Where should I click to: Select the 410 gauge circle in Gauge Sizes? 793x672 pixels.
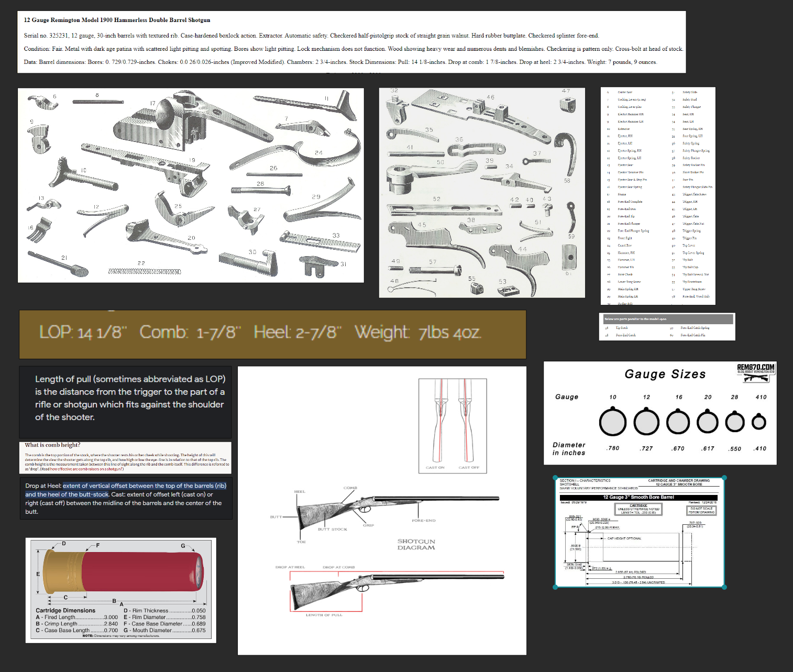759,422
